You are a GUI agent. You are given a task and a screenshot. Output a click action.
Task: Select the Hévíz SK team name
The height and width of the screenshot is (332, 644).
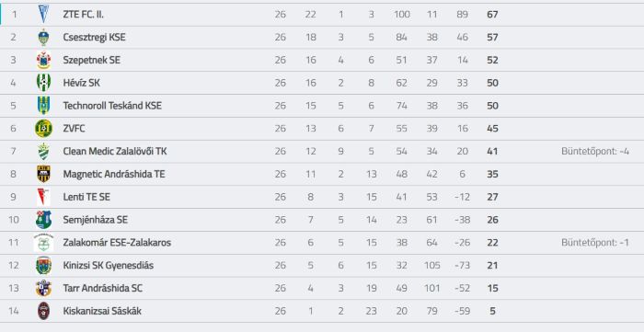coord(82,83)
